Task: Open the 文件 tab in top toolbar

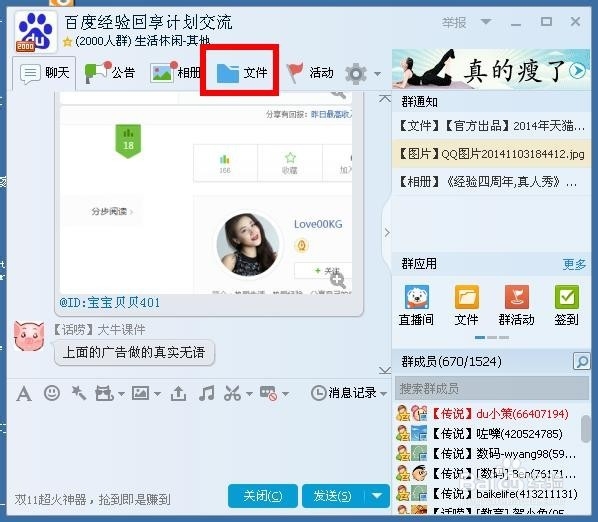Action: click(242, 72)
